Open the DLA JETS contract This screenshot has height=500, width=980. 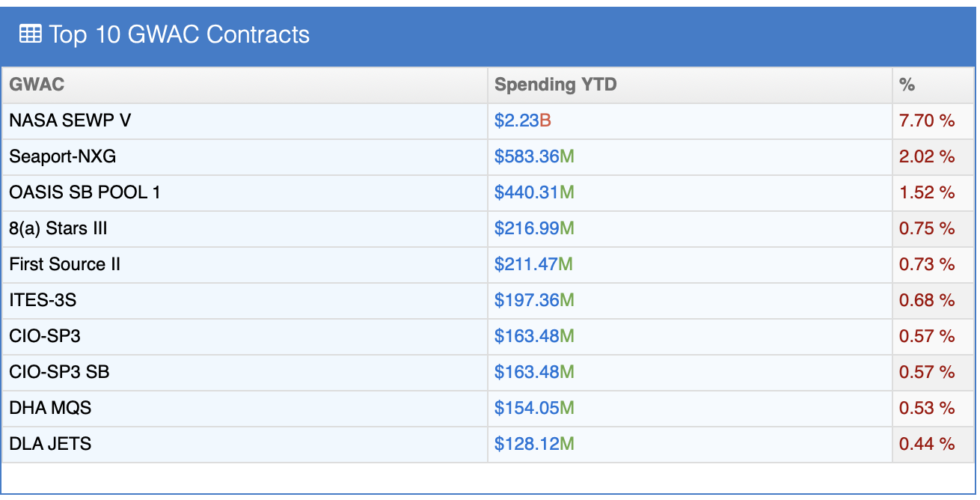50,444
